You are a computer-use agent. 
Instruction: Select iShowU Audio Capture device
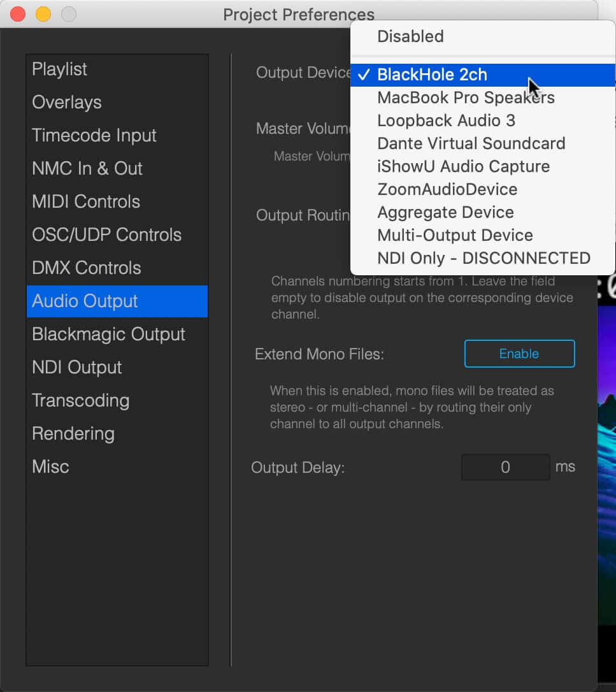tap(483, 166)
